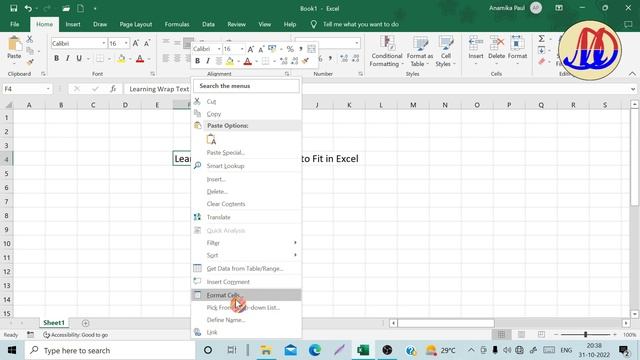Screen dimensions: 640x360
Task: Switch to the Page Layout tab
Action: coord(136,24)
